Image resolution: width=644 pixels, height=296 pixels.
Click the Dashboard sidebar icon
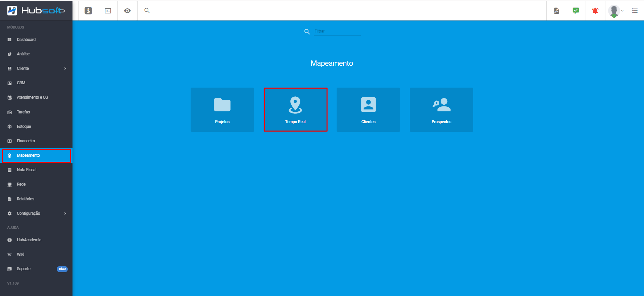pyautogui.click(x=9, y=40)
